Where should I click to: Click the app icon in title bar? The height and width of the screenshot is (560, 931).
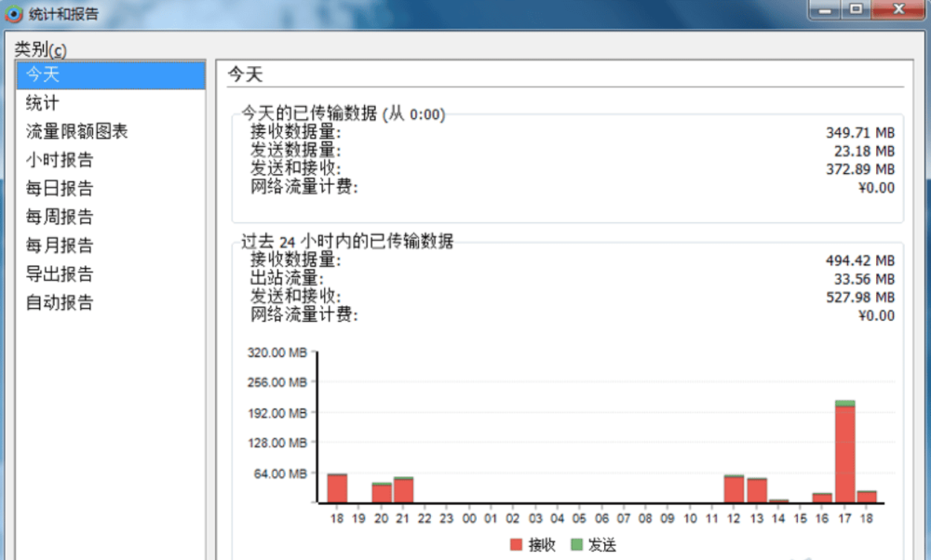coord(14,13)
